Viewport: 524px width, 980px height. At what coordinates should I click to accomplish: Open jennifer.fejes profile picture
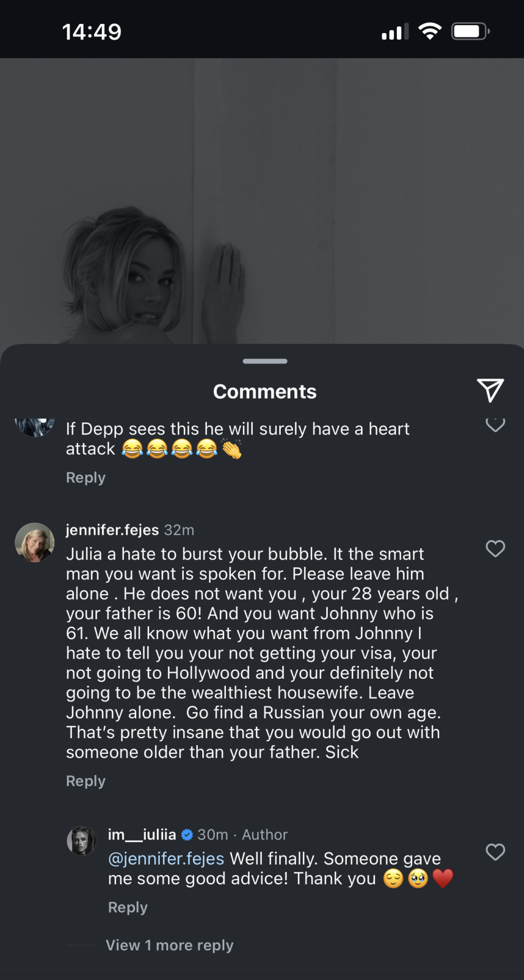click(x=35, y=542)
